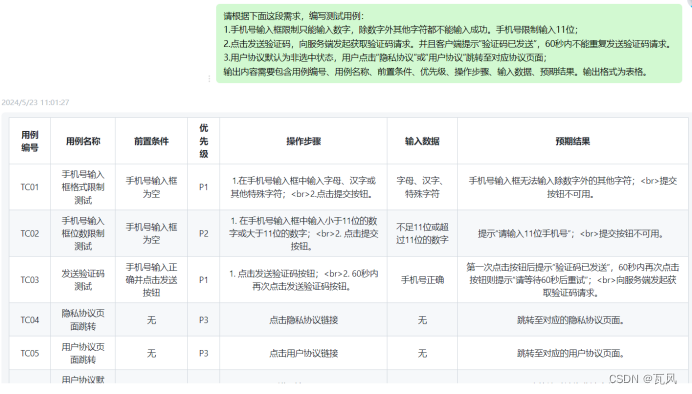Image resolution: width=692 pixels, height=394 pixels.
Task: Click the expected result 提示请输入11位手机号
Action: pos(572,233)
